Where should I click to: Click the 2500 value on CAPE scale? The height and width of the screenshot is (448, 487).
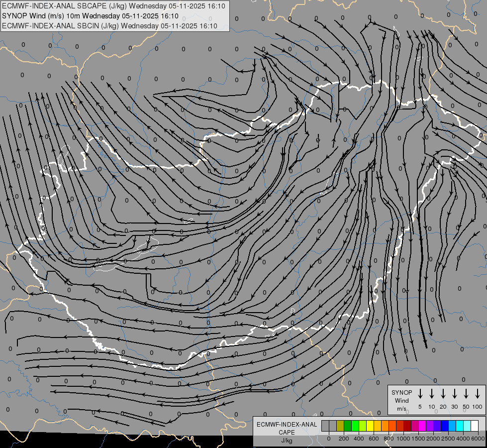(x=448, y=439)
